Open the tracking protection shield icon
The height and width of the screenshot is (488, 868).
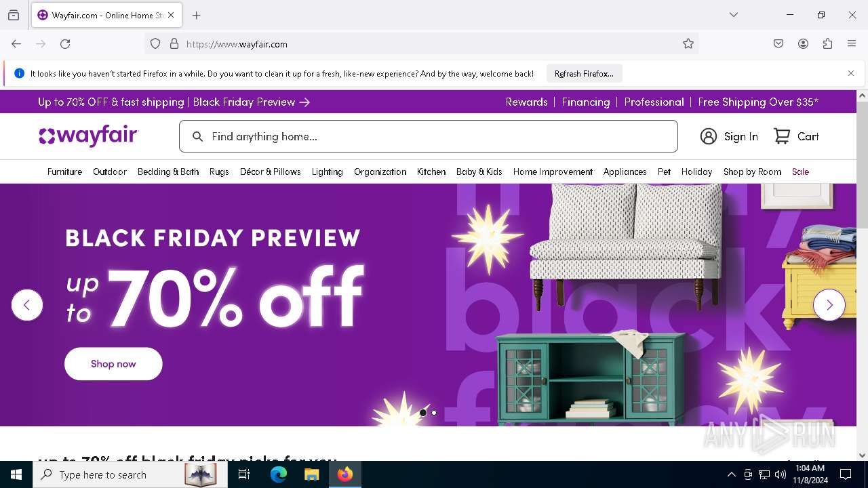[x=155, y=44]
